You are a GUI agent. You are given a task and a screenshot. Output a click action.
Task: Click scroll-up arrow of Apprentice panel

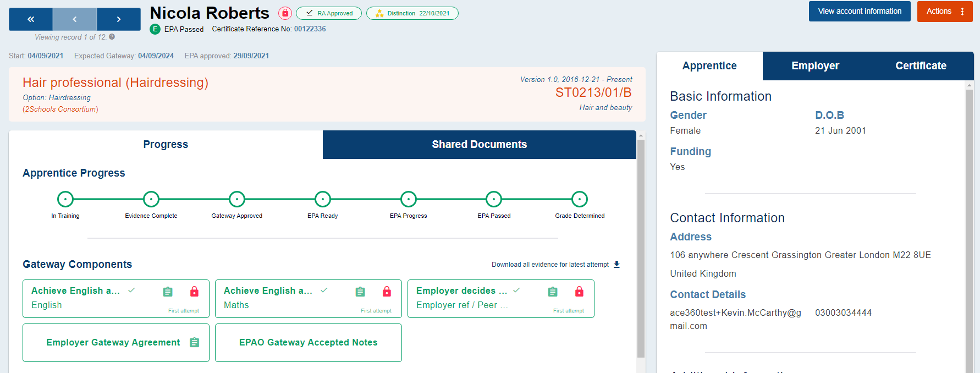click(969, 85)
